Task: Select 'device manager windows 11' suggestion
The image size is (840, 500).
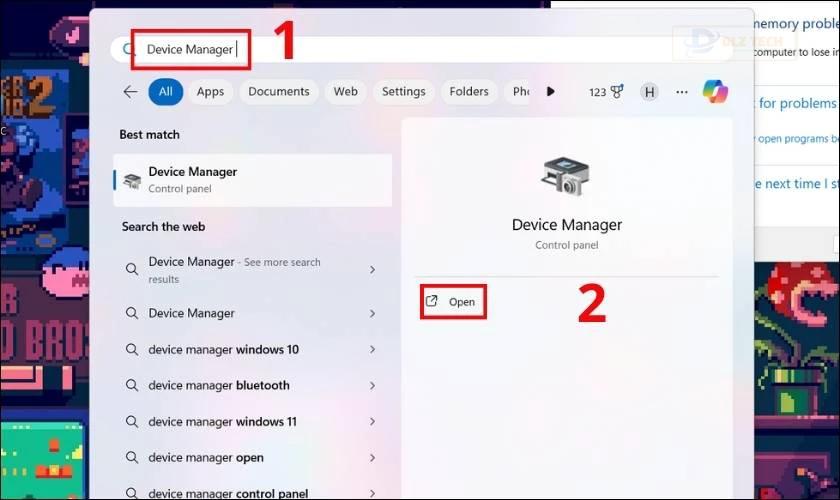Action: (252, 422)
